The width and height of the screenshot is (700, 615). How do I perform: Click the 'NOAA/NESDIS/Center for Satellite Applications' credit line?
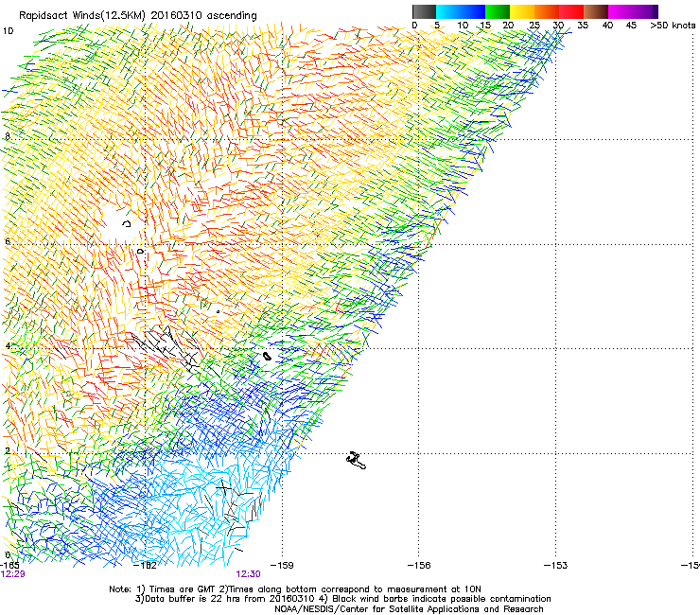[x=409, y=609]
